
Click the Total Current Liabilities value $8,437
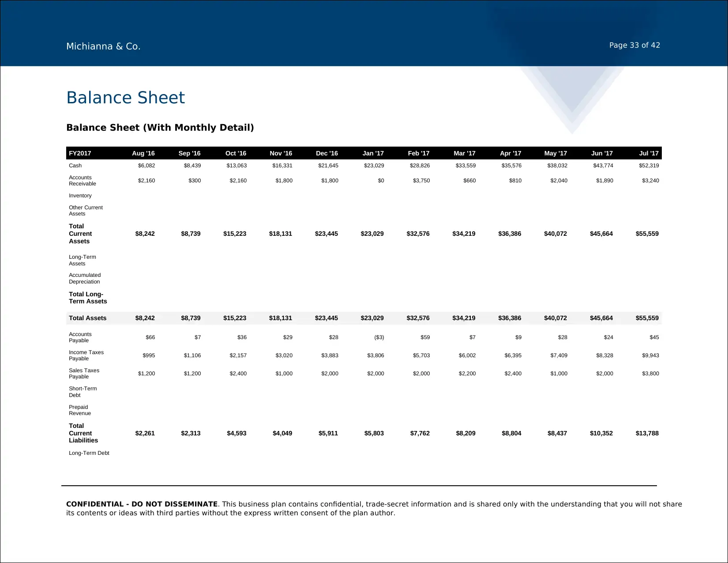(557, 433)
